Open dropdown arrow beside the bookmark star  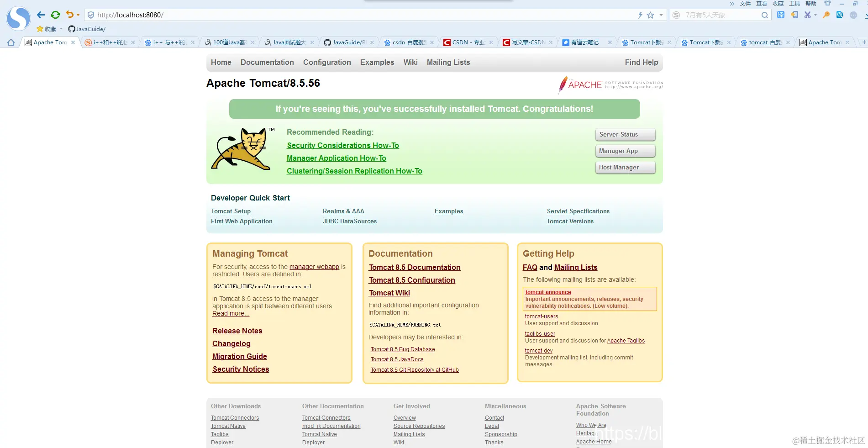pyautogui.click(x=661, y=15)
